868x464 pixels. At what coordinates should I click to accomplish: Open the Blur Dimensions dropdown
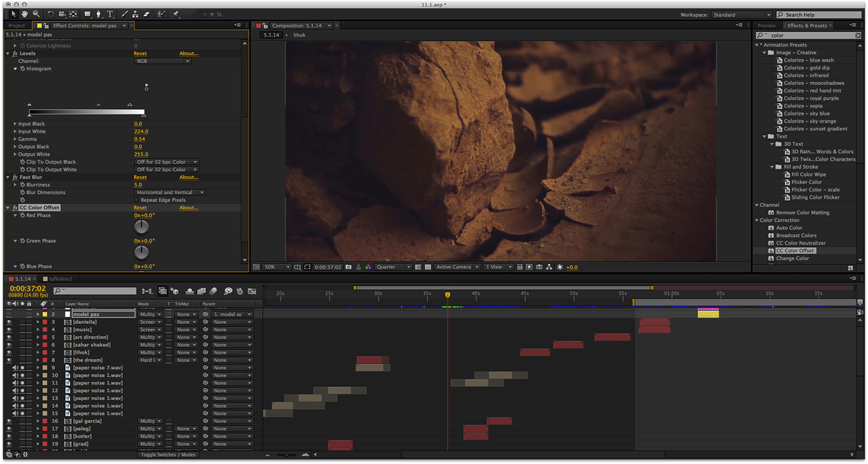click(x=170, y=192)
